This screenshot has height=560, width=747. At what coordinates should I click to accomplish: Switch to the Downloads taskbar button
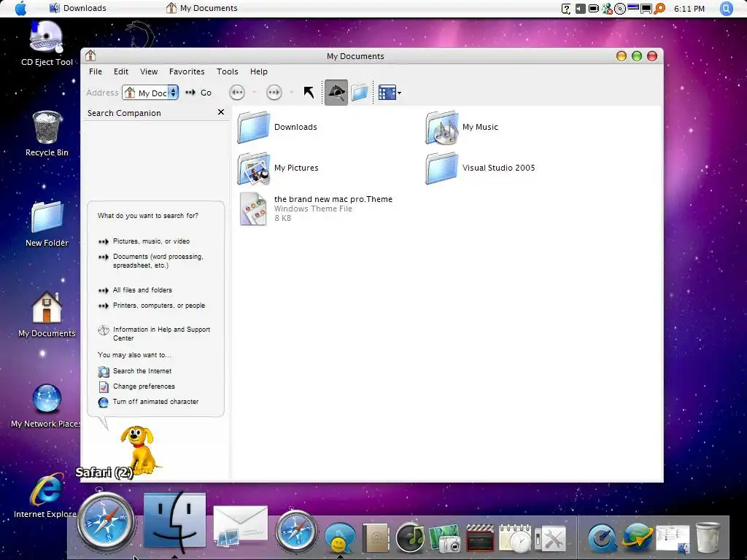78,8
